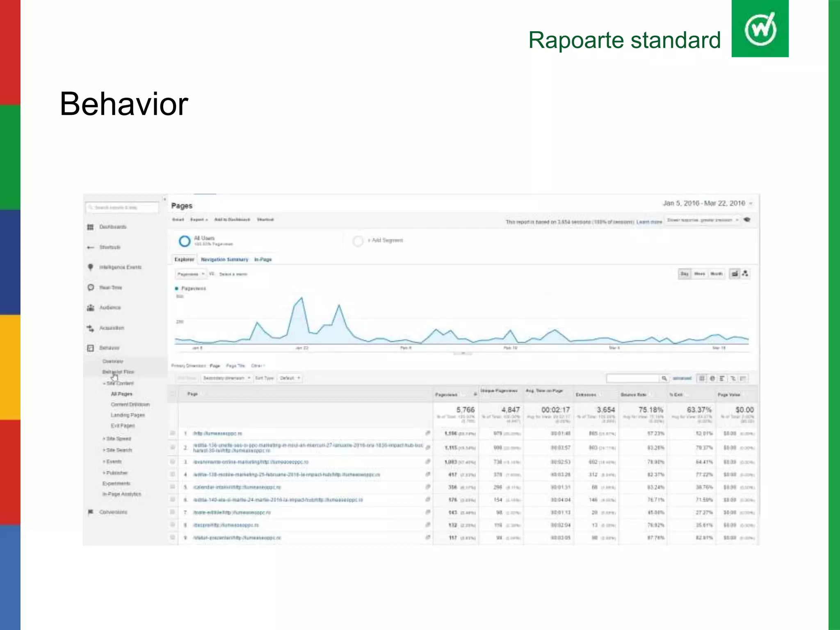The width and height of the screenshot is (840, 630).
Task: Expand the Events section in sidebar
Action: click(x=112, y=461)
